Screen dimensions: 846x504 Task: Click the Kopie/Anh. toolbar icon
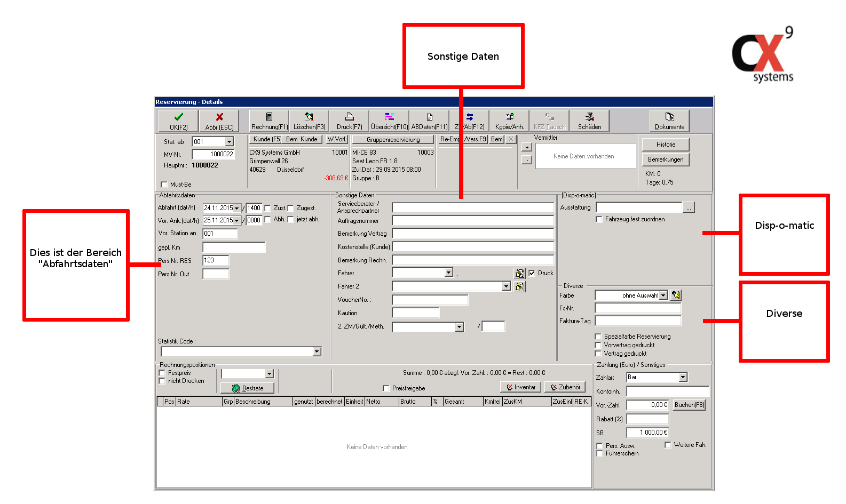coord(509,121)
